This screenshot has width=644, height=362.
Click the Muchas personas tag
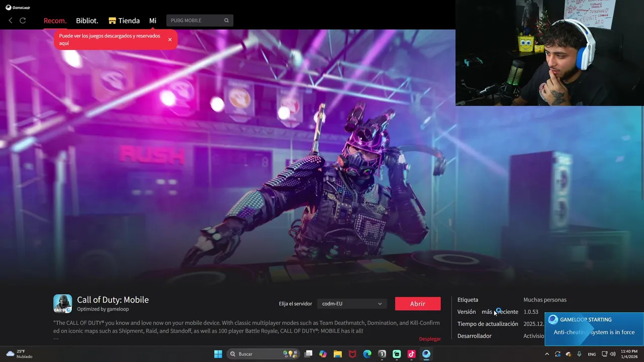(545, 300)
